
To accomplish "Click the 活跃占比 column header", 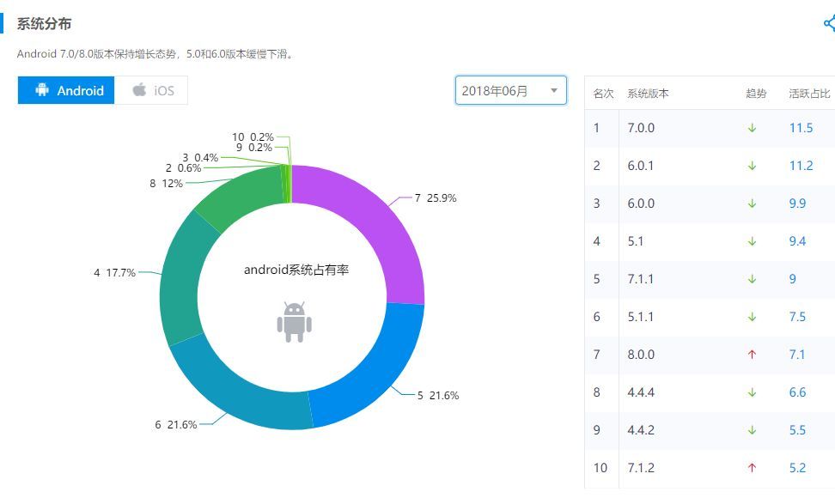I will coord(809,94).
